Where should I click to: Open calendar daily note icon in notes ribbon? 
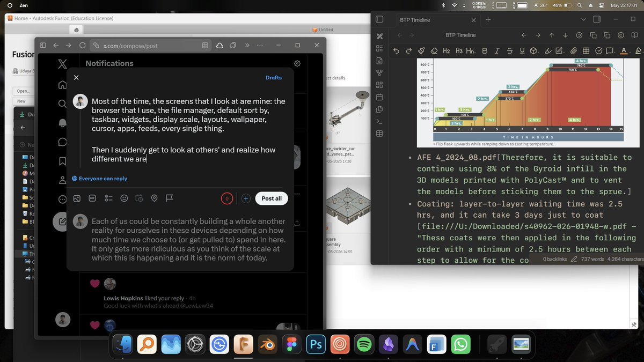pyautogui.click(x=379, y=97)
